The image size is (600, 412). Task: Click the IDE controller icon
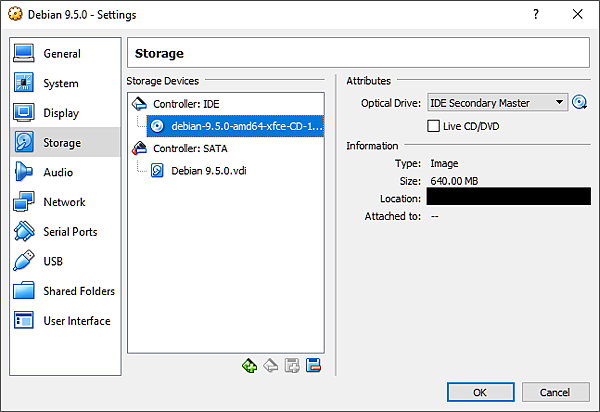(140, 104)
